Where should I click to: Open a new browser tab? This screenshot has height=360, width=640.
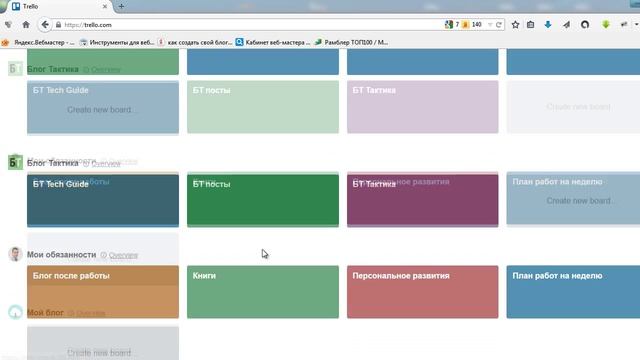point(121,7)
